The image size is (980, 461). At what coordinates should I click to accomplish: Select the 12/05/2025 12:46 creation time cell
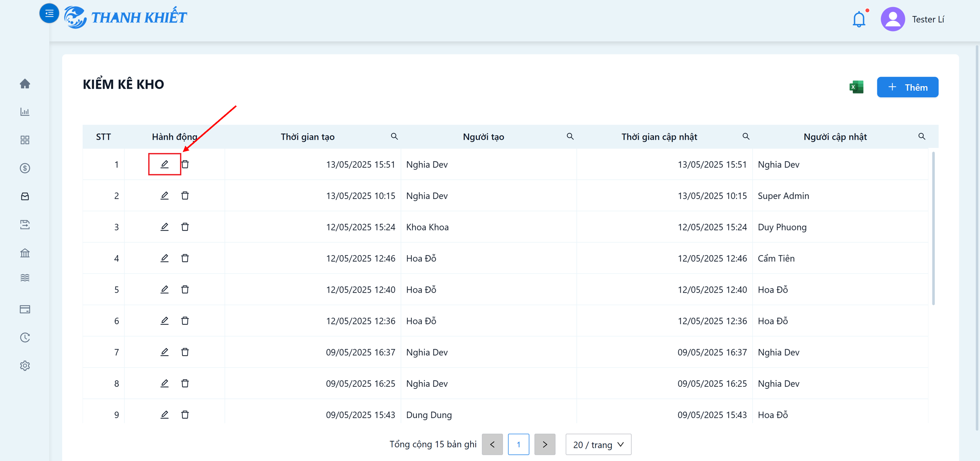[313, 258]
